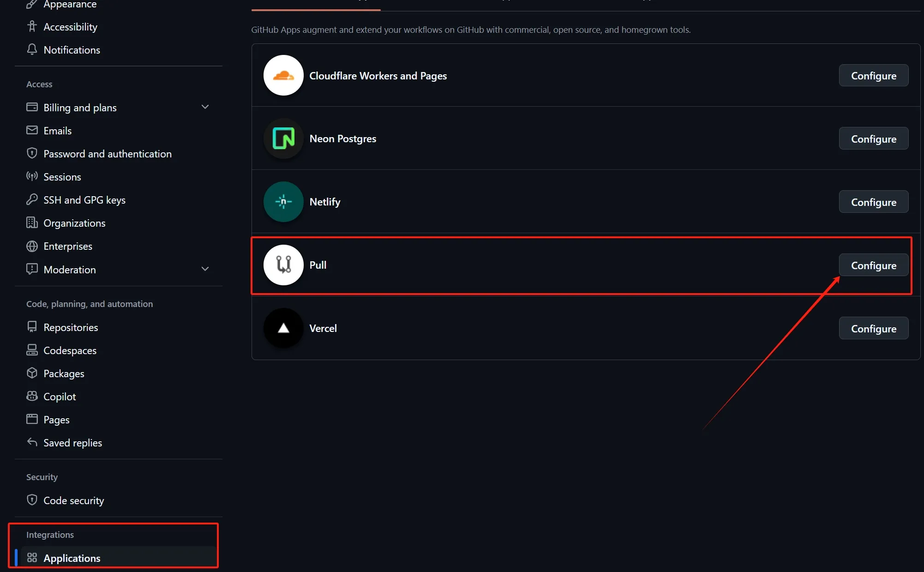Open Netlify app name link
The width and height of the screenshot is (924, 572).
[324, 202]
